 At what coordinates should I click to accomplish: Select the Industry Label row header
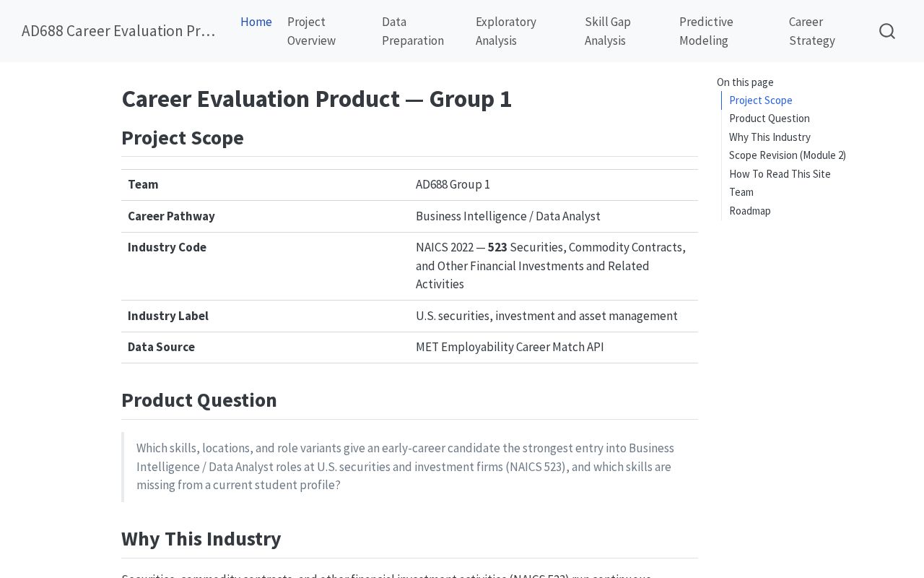[265, 316]
